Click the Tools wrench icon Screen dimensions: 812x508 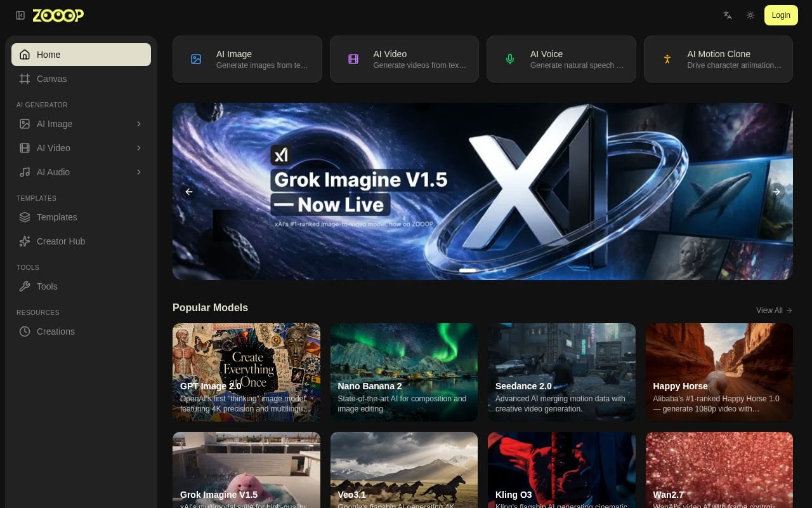25,286
